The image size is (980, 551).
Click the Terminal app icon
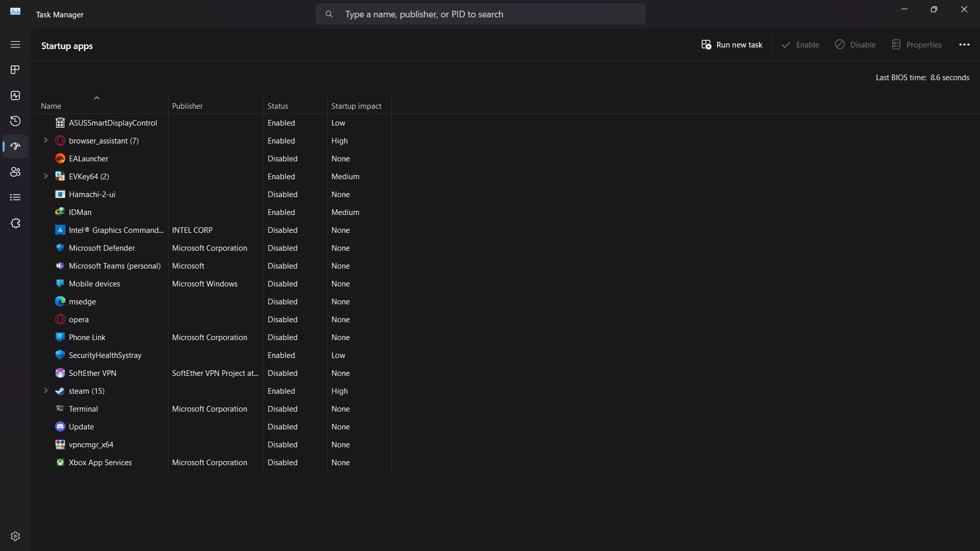click(60, 409)
